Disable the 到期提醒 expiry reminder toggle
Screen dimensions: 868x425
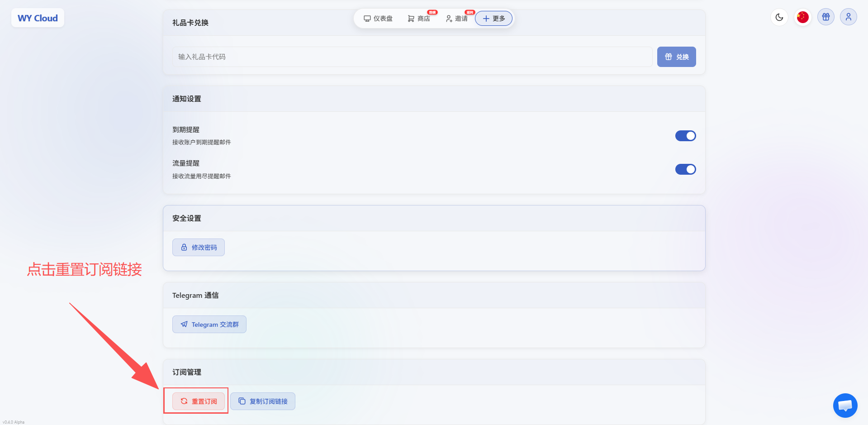(685, 136)
